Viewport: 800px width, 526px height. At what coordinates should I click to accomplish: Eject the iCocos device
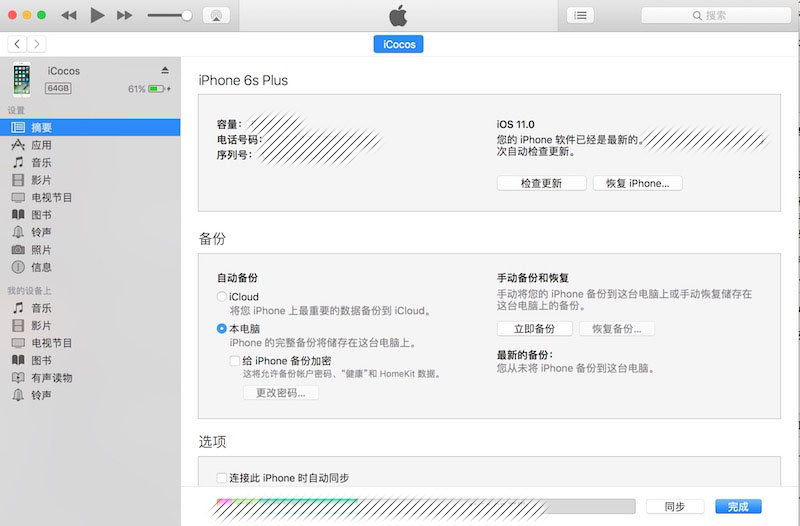click(165, 70)
